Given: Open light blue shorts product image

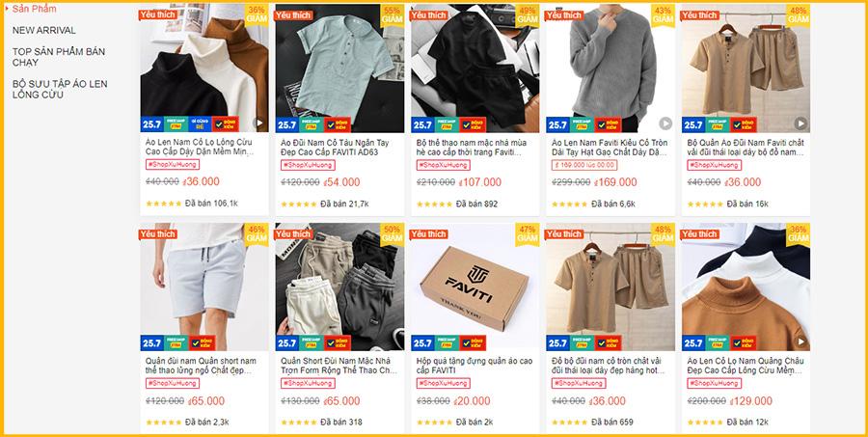Looking at the screenshot, I should [x=204, y=287].
